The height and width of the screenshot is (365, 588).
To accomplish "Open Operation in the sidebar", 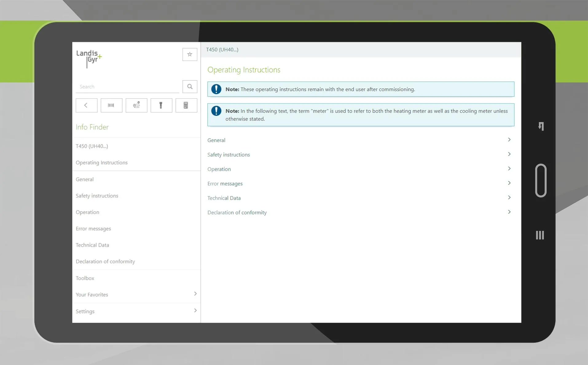I will point(88,212).
